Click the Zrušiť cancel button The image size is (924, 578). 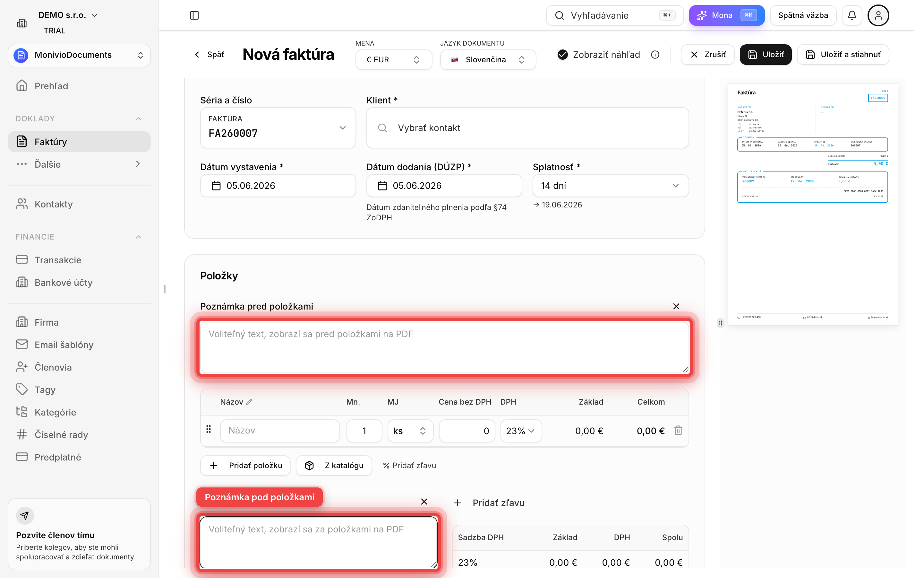pos(707,55)
